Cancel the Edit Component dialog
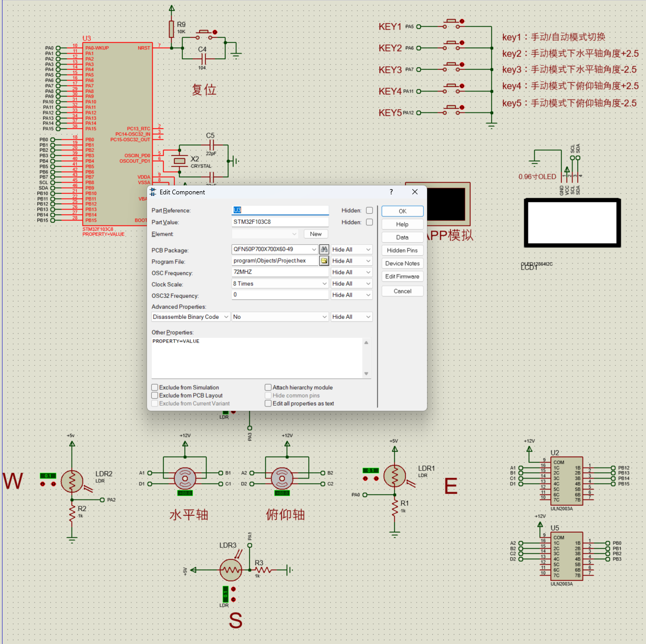 402,291
